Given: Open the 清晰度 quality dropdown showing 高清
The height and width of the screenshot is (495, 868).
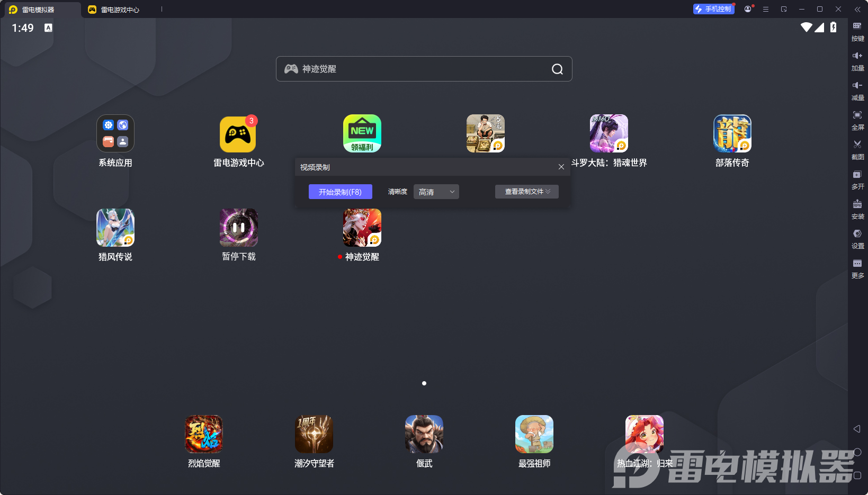Looking at the screenshot, I should pyautogui.click(x=436, y=192).
